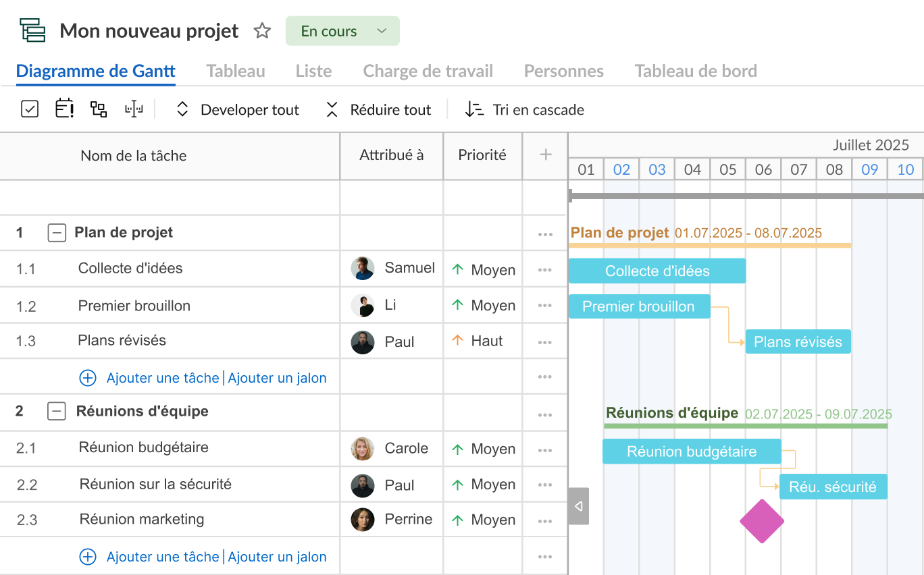Open the En cours status dropdown

pyautogui.click(x=342, y=30)
